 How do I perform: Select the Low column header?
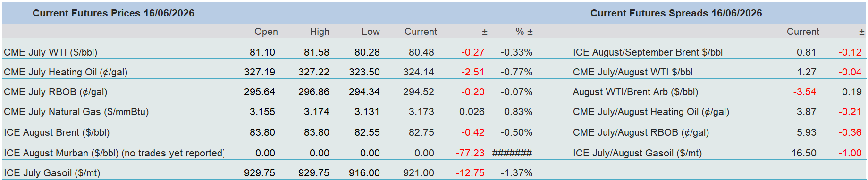point(371,32)
